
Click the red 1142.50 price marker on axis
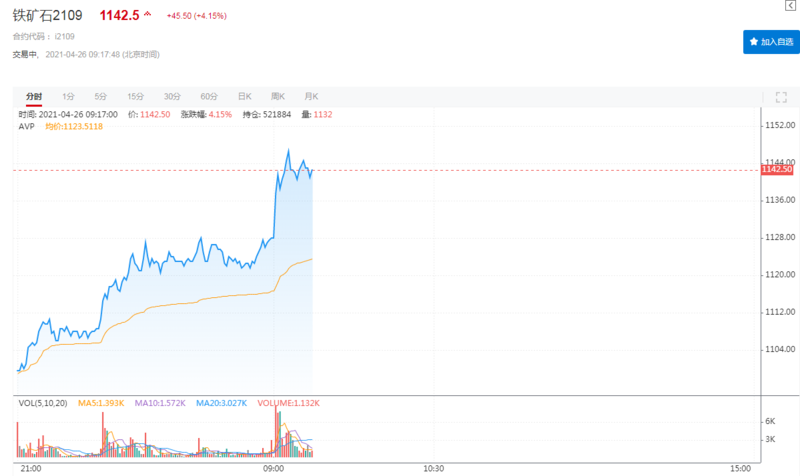(x=777, y=170)
